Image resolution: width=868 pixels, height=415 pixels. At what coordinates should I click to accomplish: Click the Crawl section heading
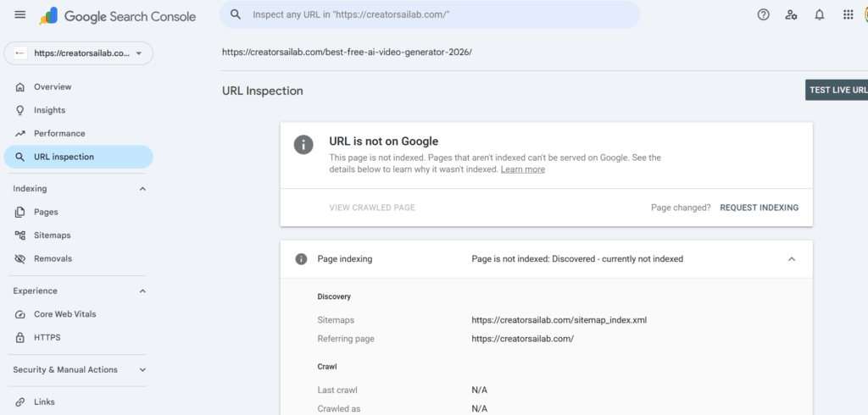(327, 367)
